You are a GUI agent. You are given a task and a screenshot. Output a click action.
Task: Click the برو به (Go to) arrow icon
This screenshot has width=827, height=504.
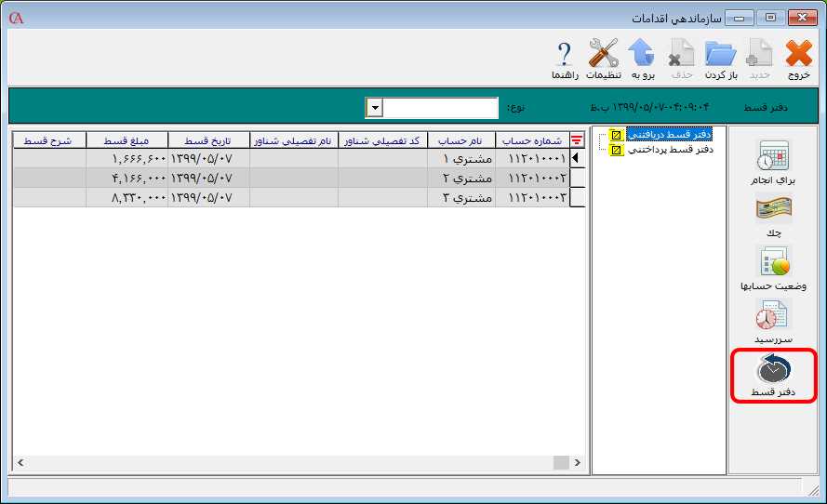tap(643, 58)
